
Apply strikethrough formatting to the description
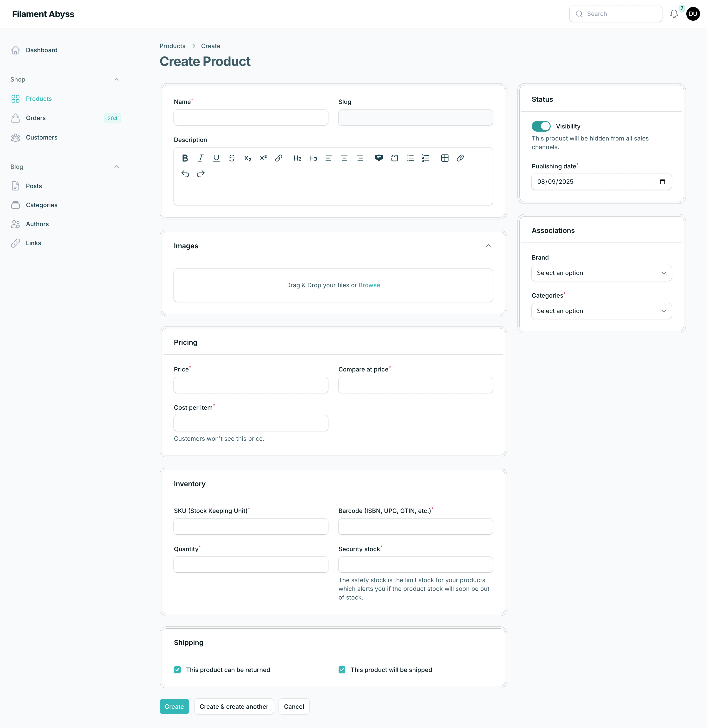(x=232, y=158)
